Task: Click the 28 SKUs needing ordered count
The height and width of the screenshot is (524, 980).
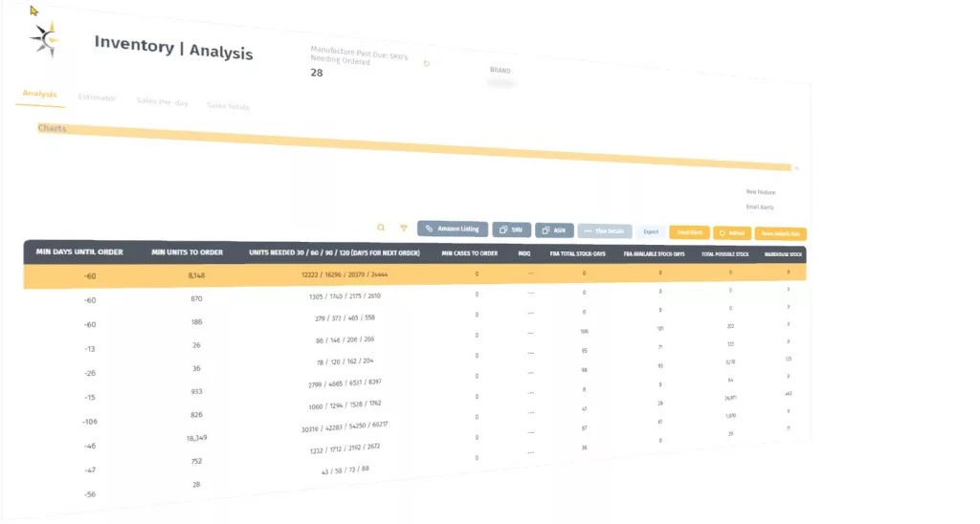Action: 317,73
